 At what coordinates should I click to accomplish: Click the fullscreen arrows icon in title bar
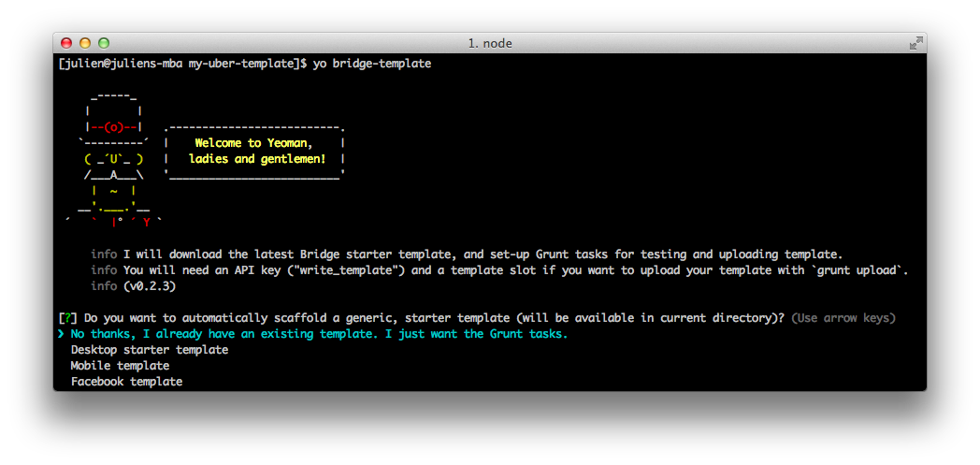tap(915, 43)
